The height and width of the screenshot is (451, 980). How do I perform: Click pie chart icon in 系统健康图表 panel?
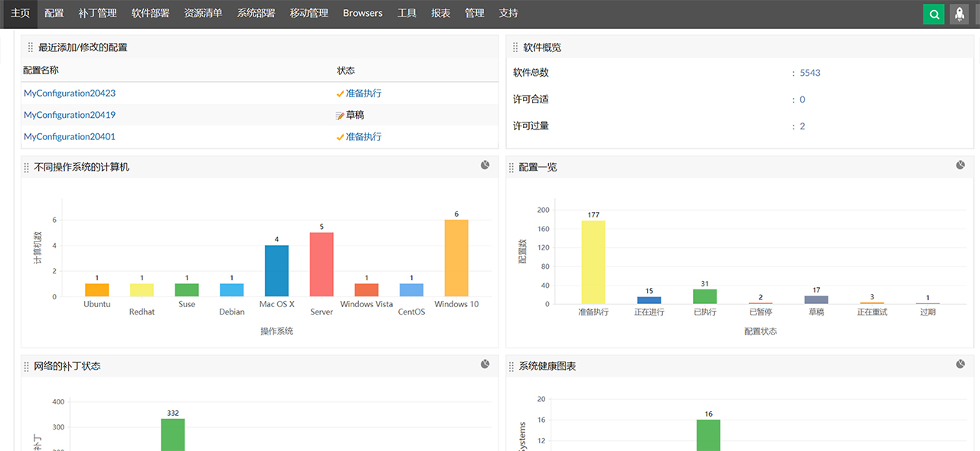click(x=960, y=364)
